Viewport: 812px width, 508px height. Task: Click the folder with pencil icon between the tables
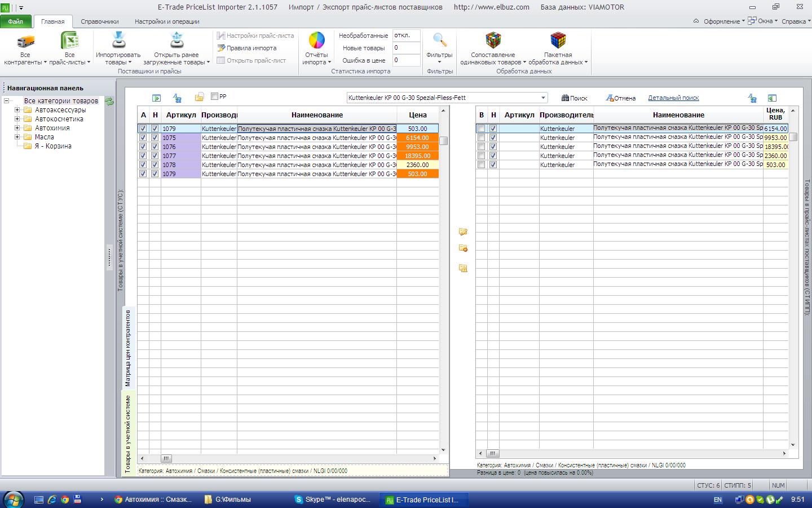(463, 231)
